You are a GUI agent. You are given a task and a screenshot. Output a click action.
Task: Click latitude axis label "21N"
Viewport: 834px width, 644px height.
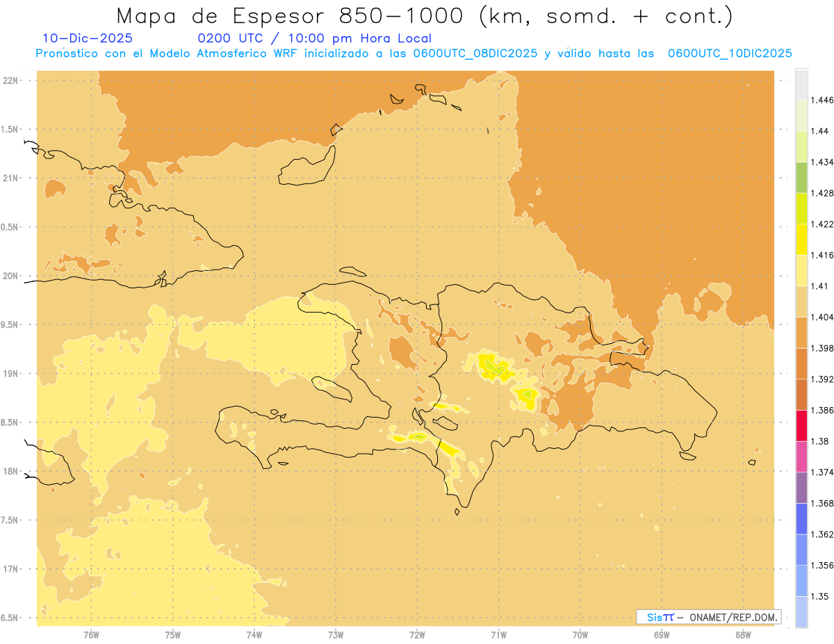pos(11,178)
